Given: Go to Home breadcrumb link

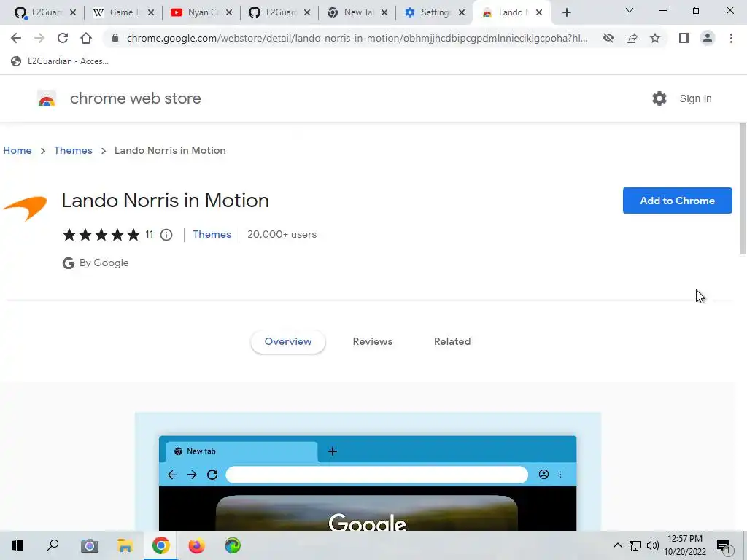Looking at the screenshot, I should pos(18,150).
